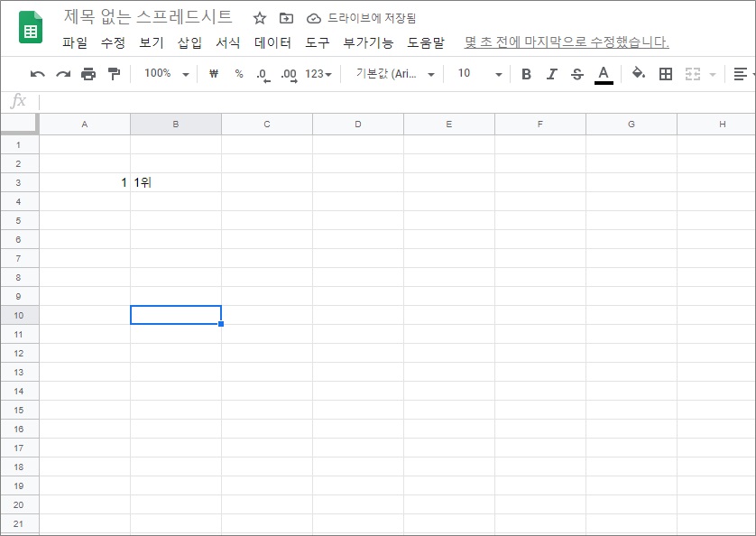The height and width of the screenshot is (536, 756).
Task: Star the spreadsheet with the star icon
Action: [260, 18]
